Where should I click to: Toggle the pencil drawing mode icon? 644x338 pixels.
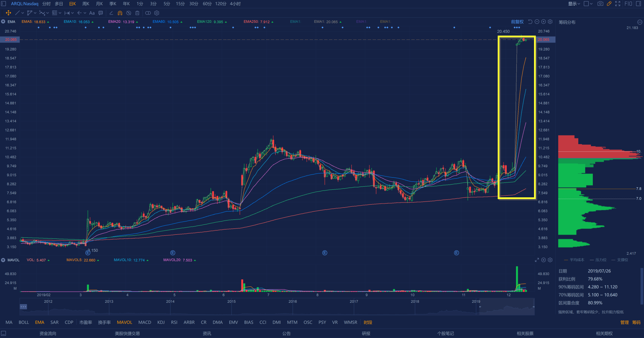click(x=609, y=3)
